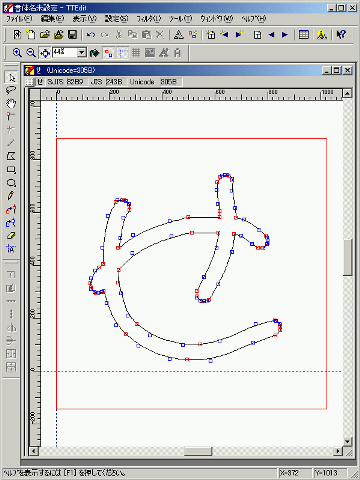Click the horizontal scrollbar left arrow
The width and height of the screenshot is (360, 480).
(x=34, y=452)
